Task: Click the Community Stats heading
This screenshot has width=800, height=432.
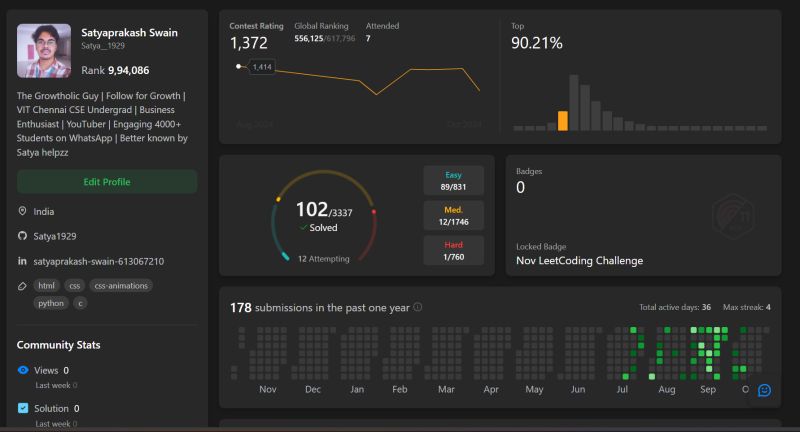Action: coord(59,345)
